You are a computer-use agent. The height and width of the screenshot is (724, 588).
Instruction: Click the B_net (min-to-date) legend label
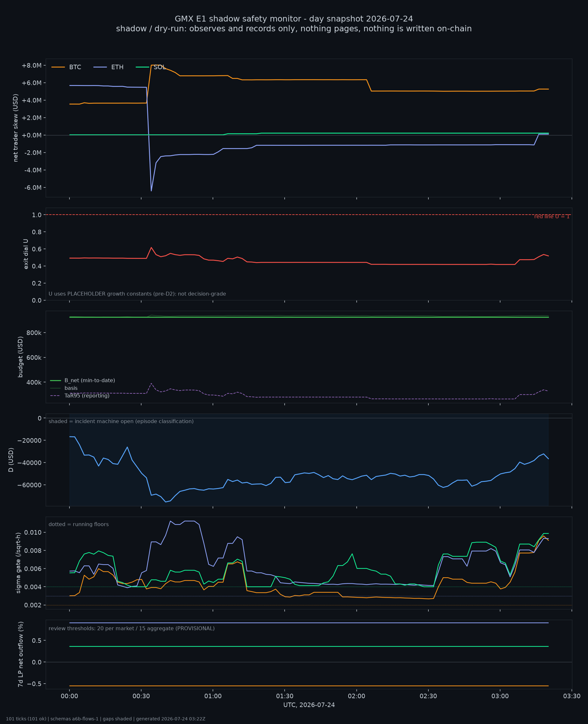click(x=90, y=380)
